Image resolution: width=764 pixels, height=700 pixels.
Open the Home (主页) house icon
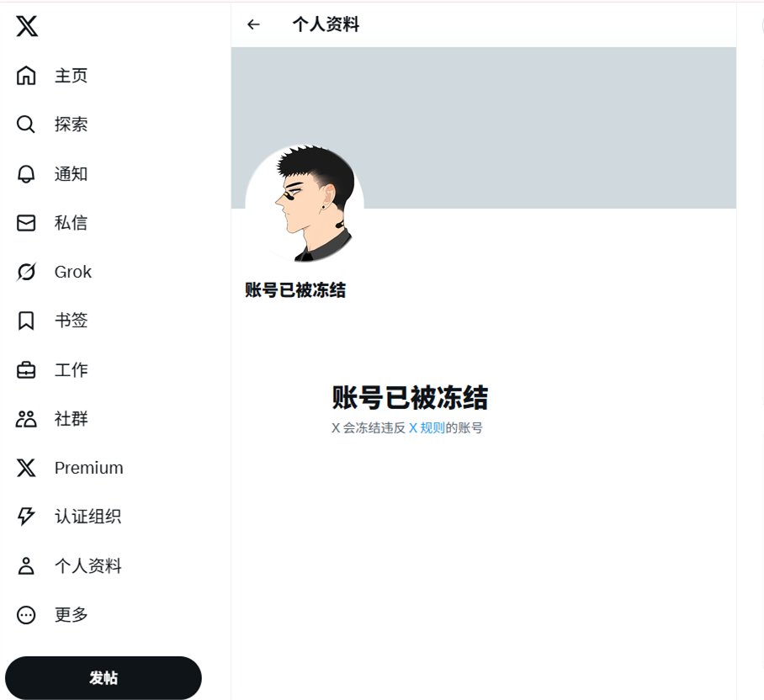pos(26,76)
